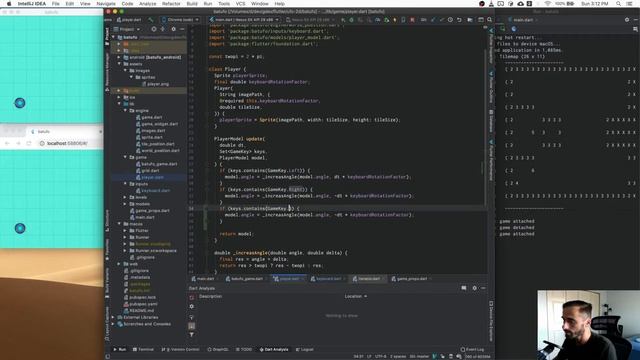Screen dimensions: 640x360
Task: Click the clock history icon in the toolbar
Action: (450, 20)
